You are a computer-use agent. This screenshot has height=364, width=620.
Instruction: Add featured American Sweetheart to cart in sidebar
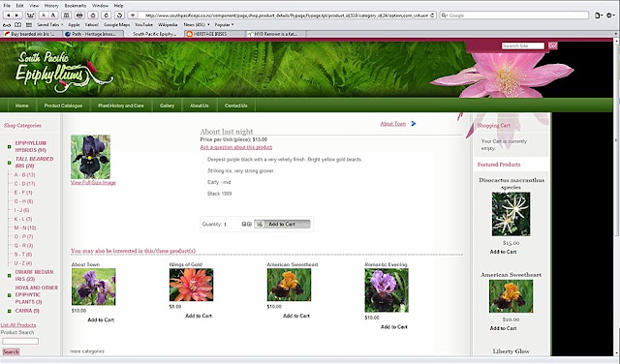(503, 328)
